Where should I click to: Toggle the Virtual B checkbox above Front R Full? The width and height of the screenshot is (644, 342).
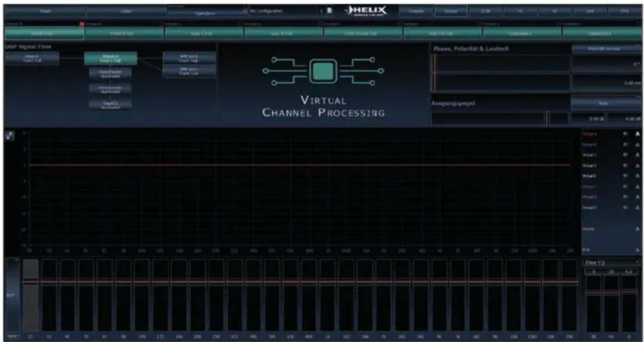pos(161,23)
